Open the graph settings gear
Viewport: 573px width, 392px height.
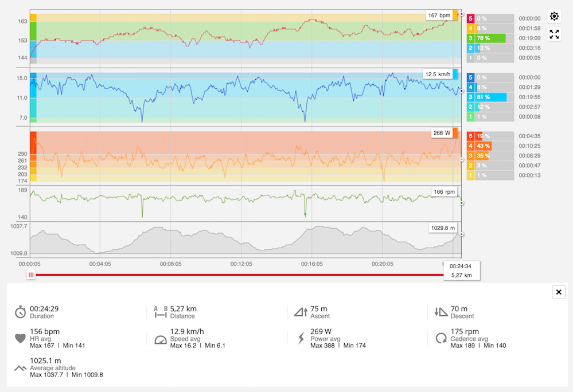(x=554, y=16)
